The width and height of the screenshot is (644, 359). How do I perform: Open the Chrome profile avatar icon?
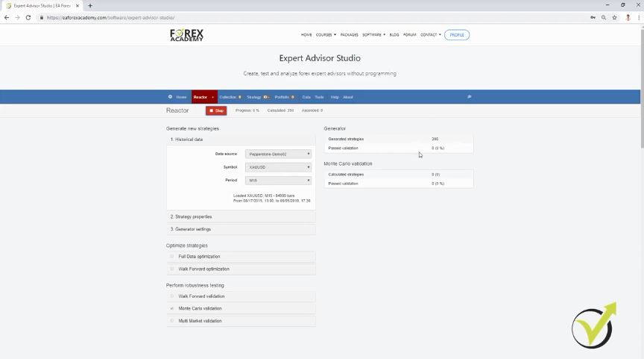pos(628,18)
